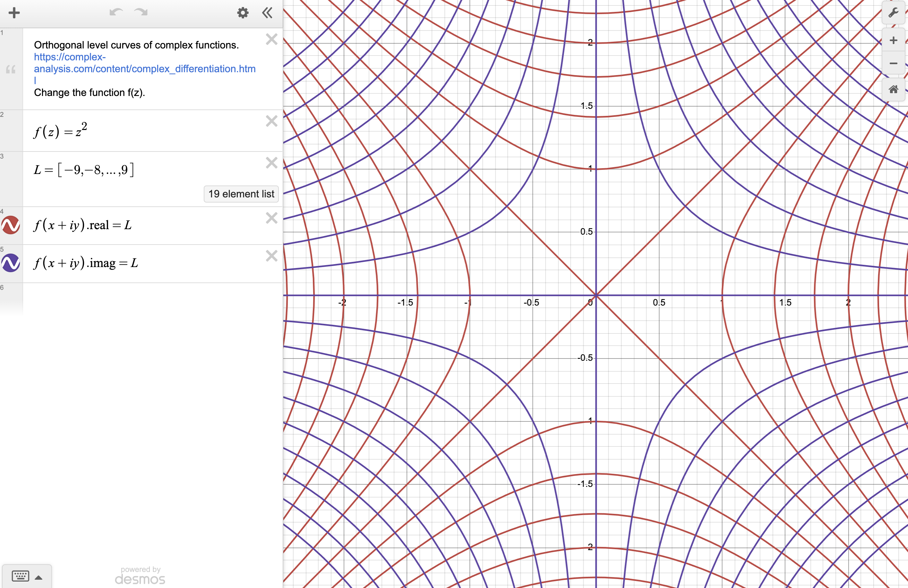The height and width of the screenshot is (588, 908).
Task: Toggle visibility of the real part curves
Action: pyautogui.click(x=11, y=225)
